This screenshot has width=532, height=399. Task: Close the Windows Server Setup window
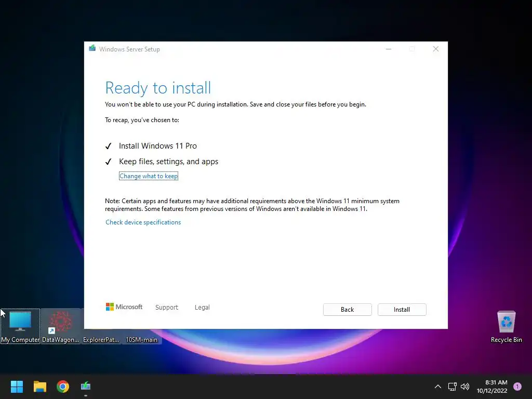[436, 49]
